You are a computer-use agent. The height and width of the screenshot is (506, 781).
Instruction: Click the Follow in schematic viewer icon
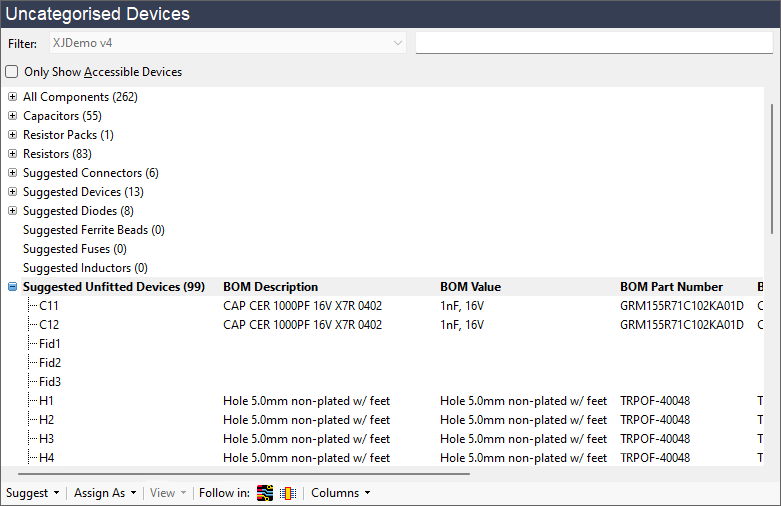pos(289,493)
